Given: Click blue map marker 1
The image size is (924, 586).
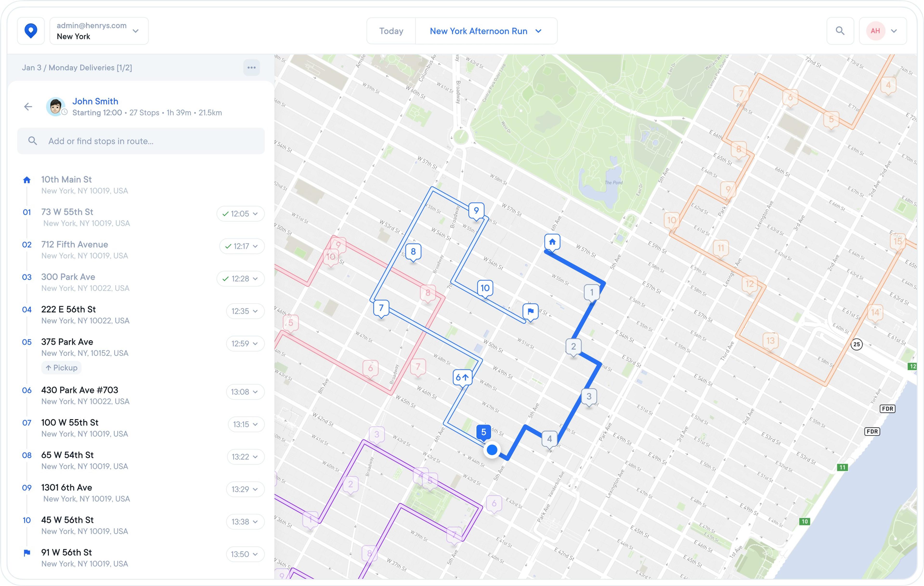Looking at the screenshot, I should (592, 293).
